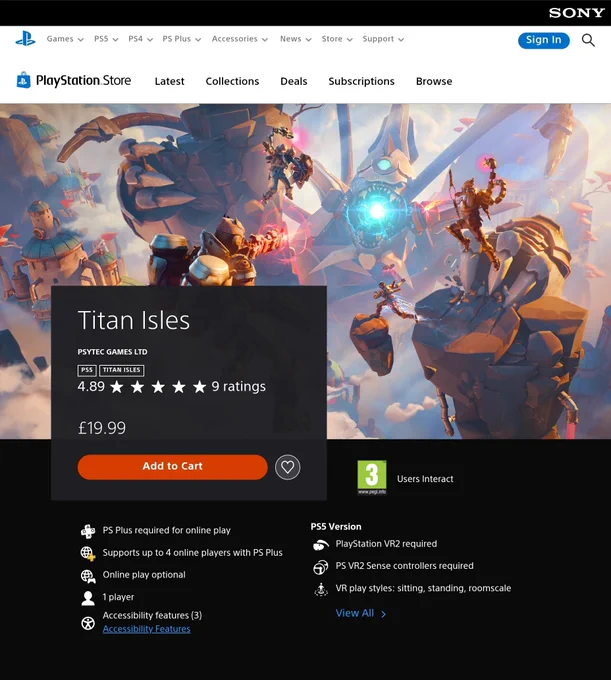Click the 4.89 rating score
This screenshot has height=680, width=611.
(91, 386)
